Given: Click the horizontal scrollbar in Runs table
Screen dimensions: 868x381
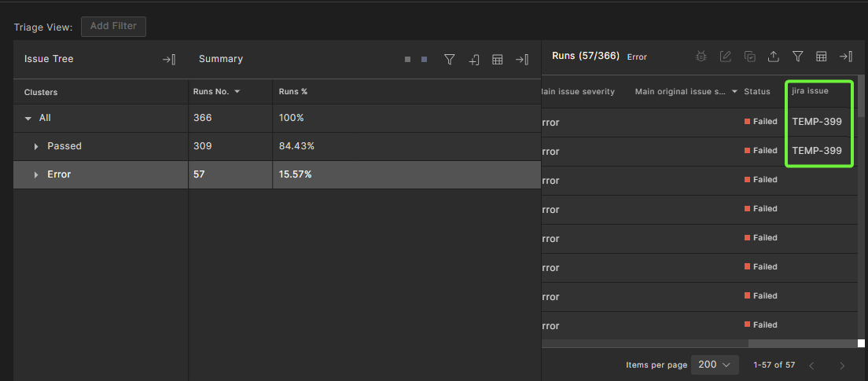Looking at the screenshot, I should click(x=802, y=343).
